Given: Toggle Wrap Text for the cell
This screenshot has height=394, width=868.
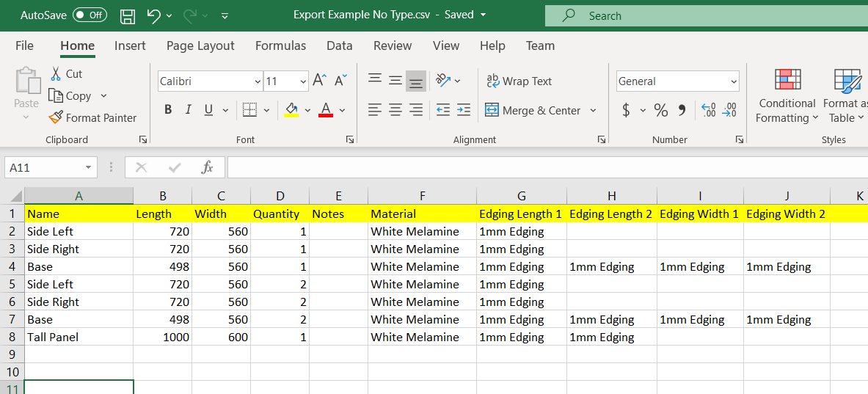Looking at the screenshot, I should pyautogui.click(x=519, y=81).
